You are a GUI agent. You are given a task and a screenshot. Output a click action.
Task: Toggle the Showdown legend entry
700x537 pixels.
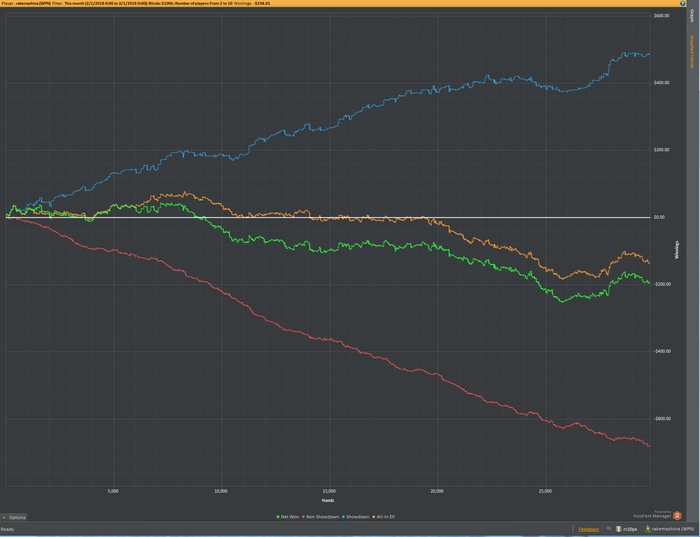[355, 517]
